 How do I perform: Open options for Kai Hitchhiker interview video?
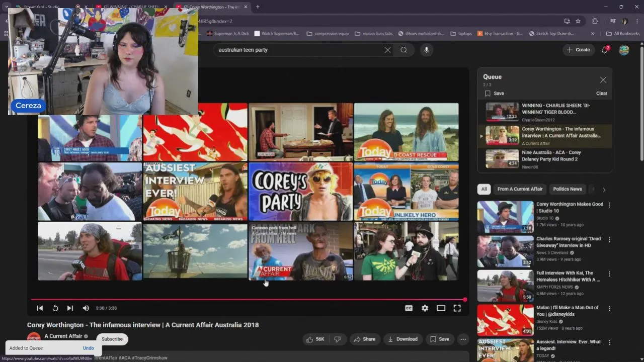point(609,274)
